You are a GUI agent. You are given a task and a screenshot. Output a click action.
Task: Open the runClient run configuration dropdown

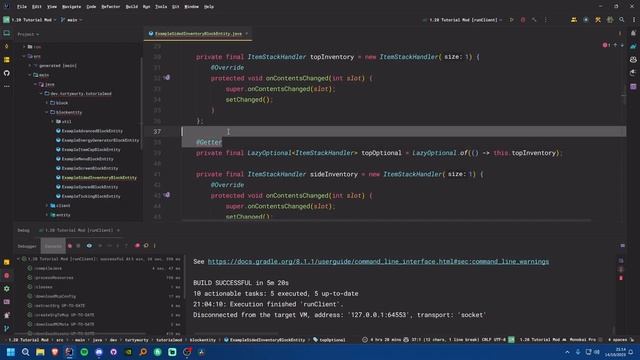point(462,20)
